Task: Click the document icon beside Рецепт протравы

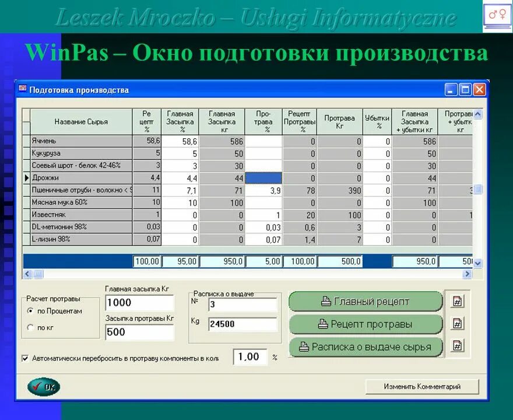Action: pyautogui.click(x=458, y=323)
